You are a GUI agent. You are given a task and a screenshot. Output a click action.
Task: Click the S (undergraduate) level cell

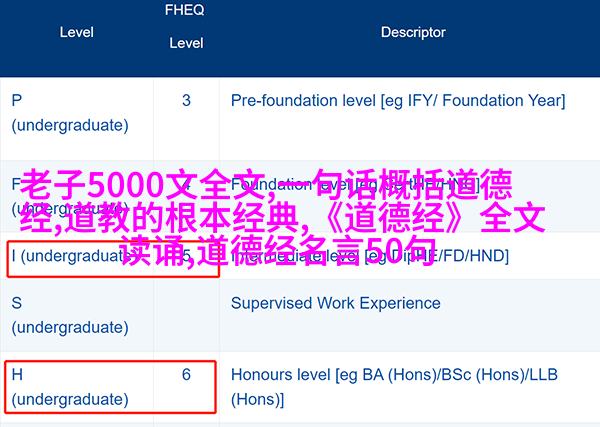click(x=70, y=315)
